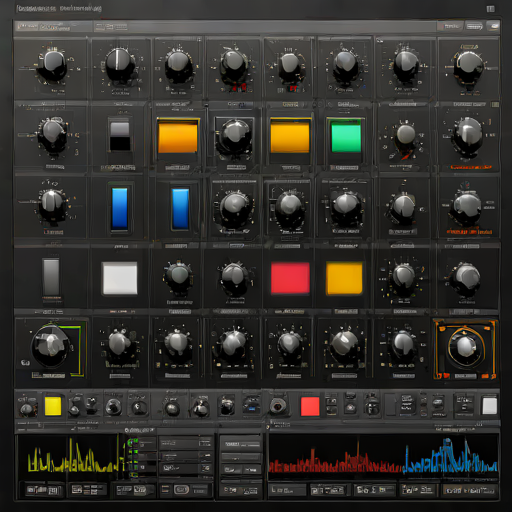Screen dimensions: 512x512
Task: Tap the yellow pad beside the red pad
Action: click(x=344, y=278)
